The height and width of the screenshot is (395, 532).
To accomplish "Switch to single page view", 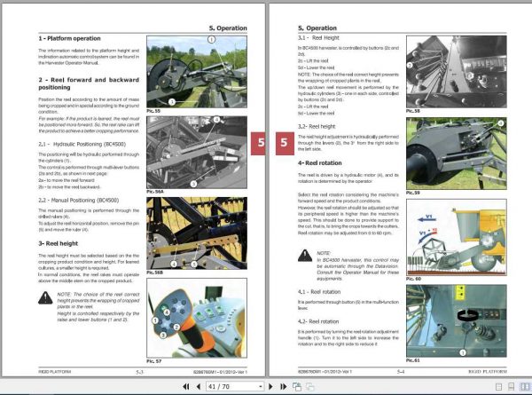I will 498,387.
